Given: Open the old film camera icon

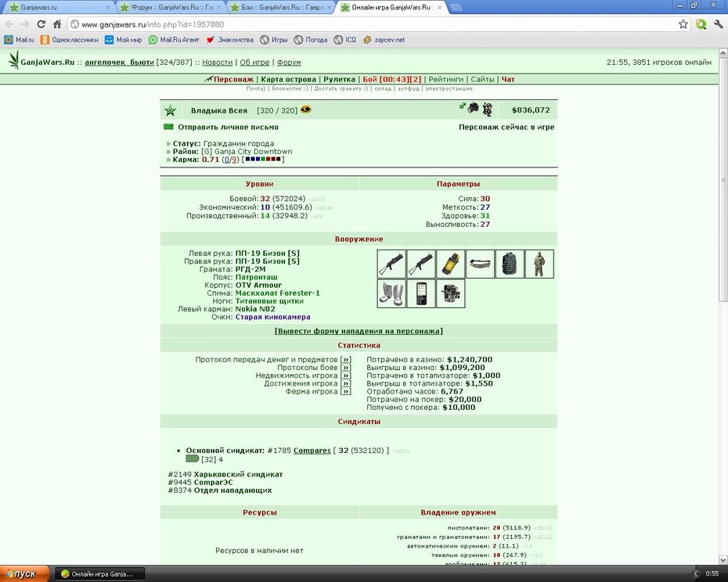Looking at the screenshot, I should [450, 293].
